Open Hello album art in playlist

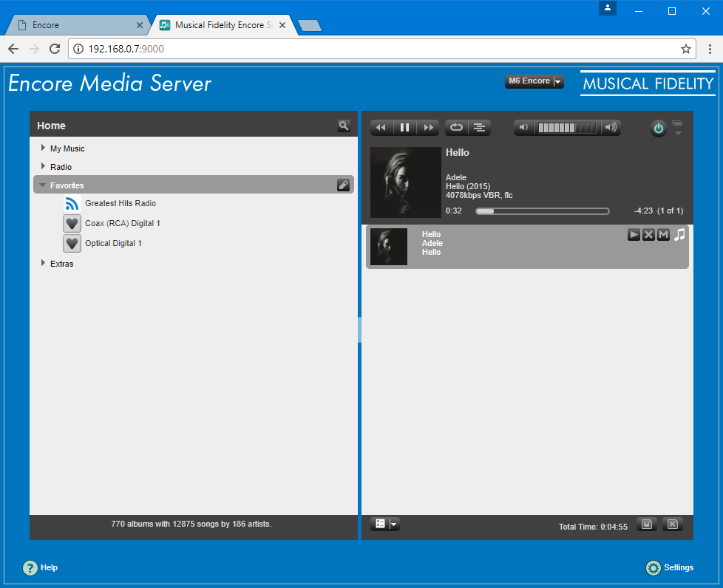[389, 247]
